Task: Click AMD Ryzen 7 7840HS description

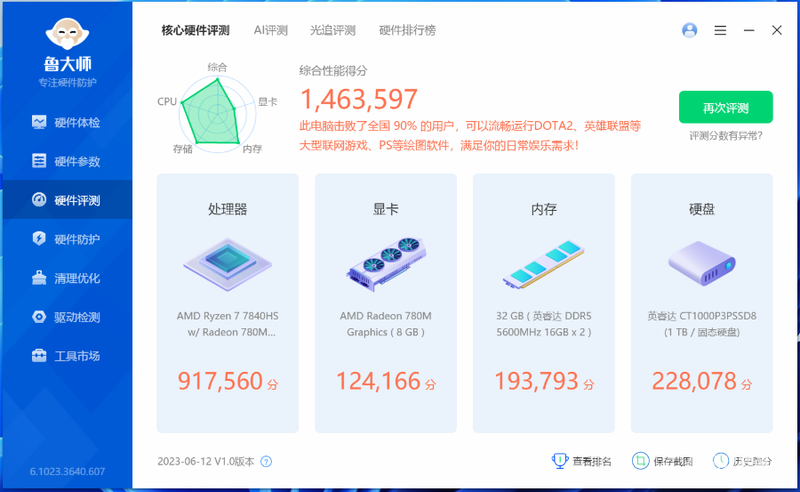Action: coord(228,324)
